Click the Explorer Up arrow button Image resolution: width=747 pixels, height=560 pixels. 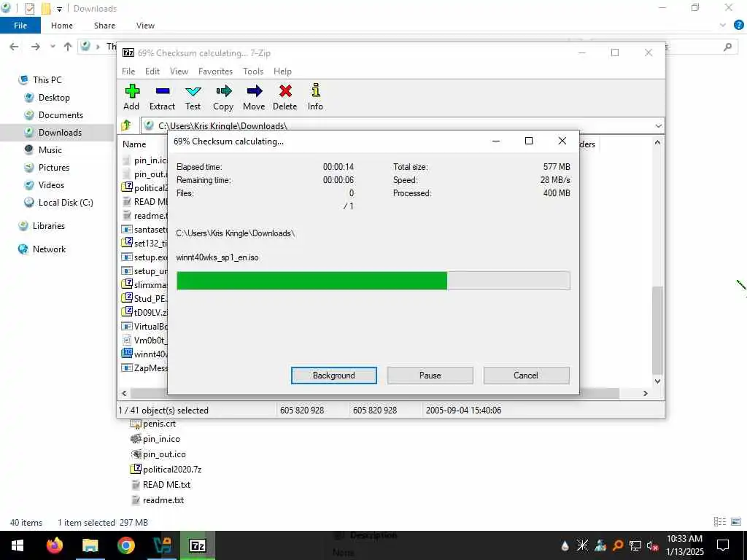[68, 46]
